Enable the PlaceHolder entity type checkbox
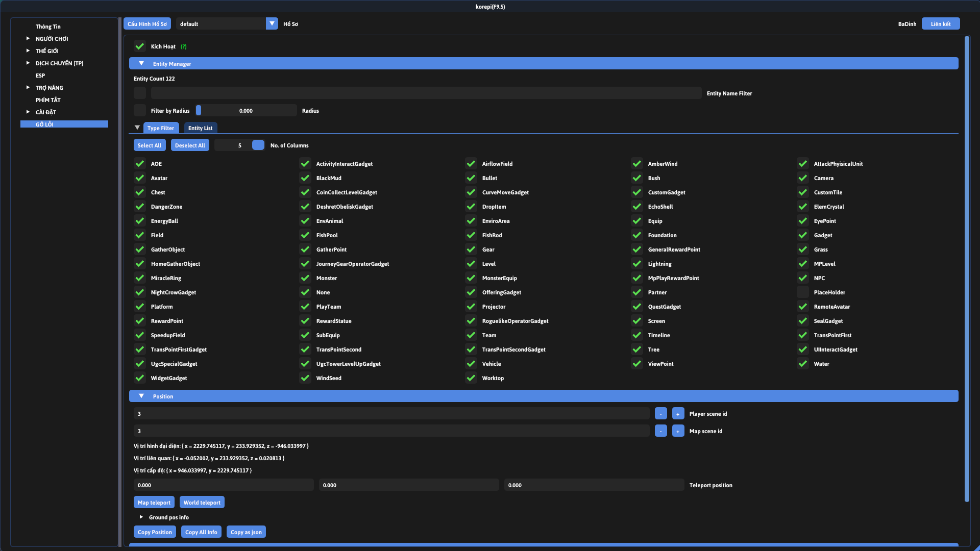980x551 pixels. [803, 292]
